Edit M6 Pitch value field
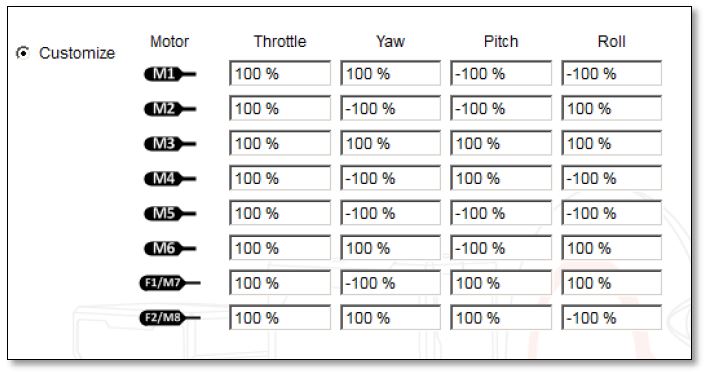This screenshot has height=372, width=712. [x=501, y=248]
